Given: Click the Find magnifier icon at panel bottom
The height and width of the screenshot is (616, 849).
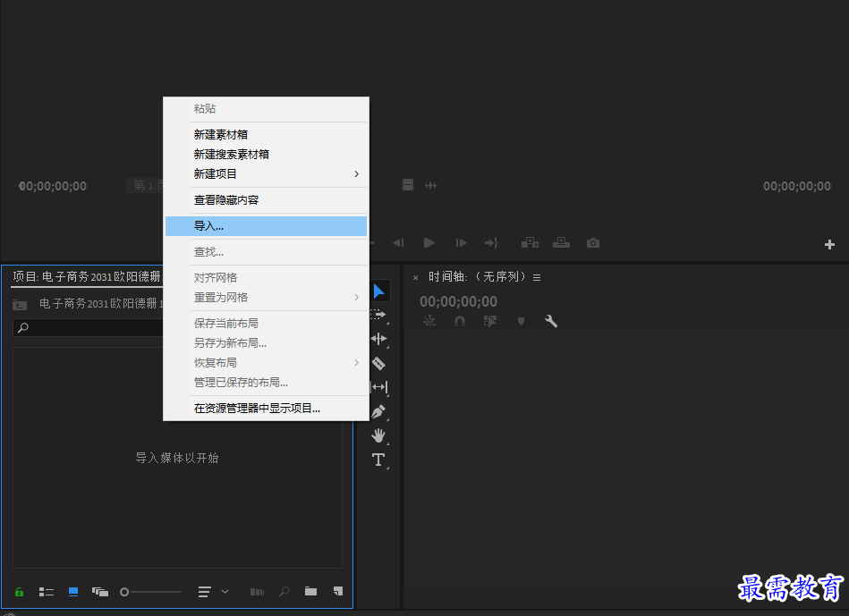Looking at the screenshot, I should (284, 591).
